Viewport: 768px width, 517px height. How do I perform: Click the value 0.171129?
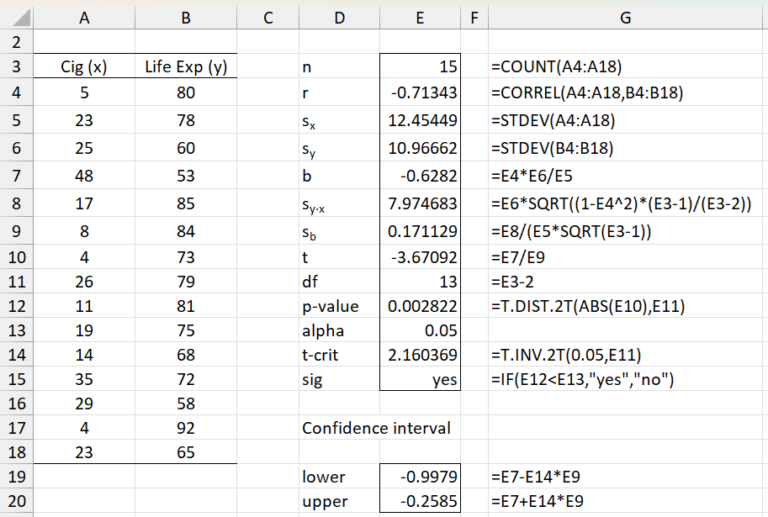click(420, 231)
